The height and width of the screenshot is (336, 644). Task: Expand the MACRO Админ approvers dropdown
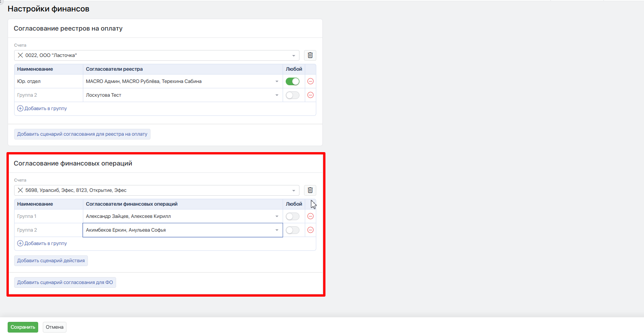click(277, 81)
